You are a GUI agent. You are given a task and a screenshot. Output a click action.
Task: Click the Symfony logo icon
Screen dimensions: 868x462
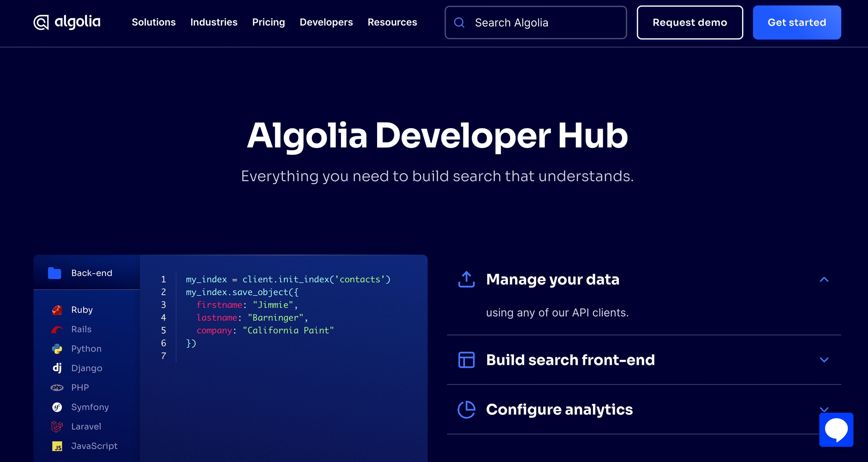(57, 407)
